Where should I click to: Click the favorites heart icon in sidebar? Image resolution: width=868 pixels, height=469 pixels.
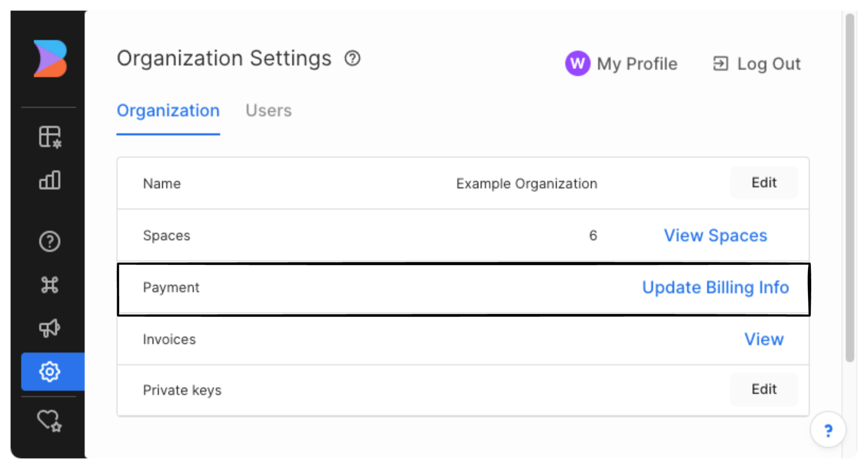(49, 420)
